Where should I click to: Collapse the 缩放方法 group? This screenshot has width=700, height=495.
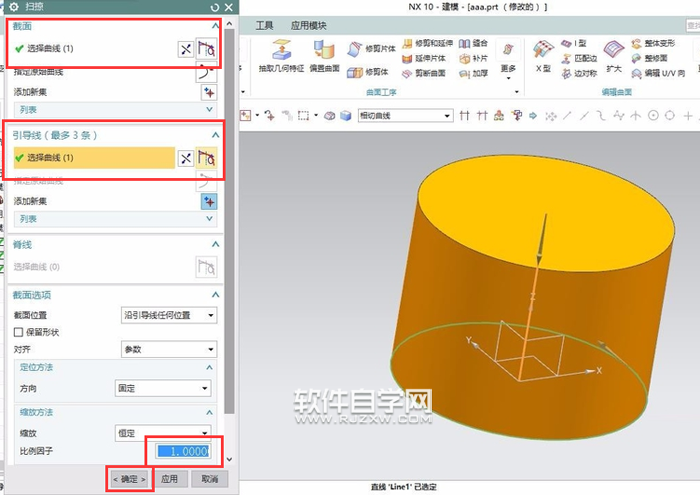pos(209,412)
